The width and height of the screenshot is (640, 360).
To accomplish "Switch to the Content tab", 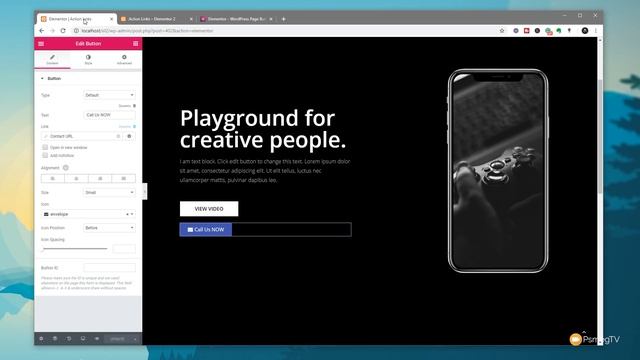I will (x=52, y=60).
